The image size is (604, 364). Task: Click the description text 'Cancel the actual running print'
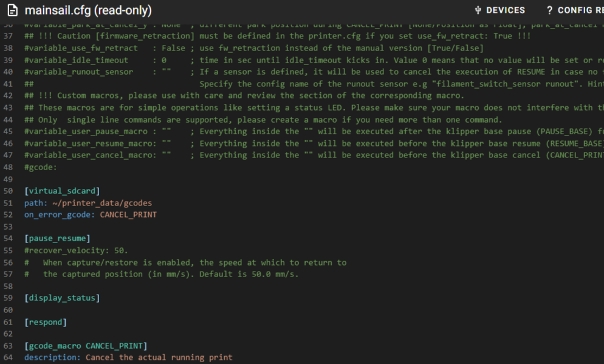tap(159, 357)
